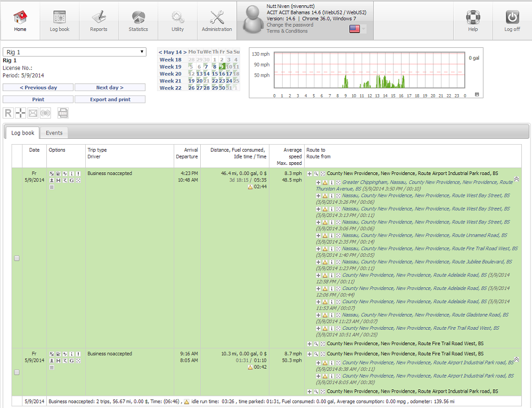This screenshot has height=408, width=532.
Task: Click the G icon in 4:23 PM trip options
Action: [x=71, y=180]
